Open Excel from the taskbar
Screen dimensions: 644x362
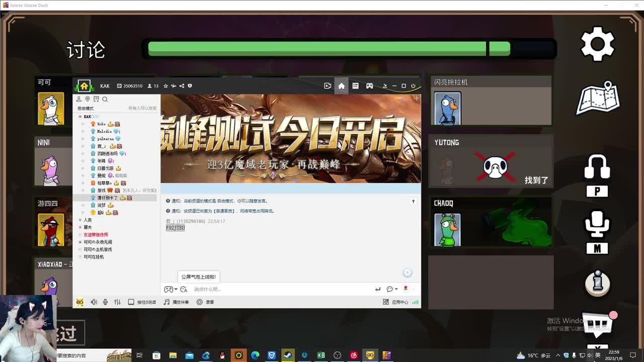[x=320, y=355]
